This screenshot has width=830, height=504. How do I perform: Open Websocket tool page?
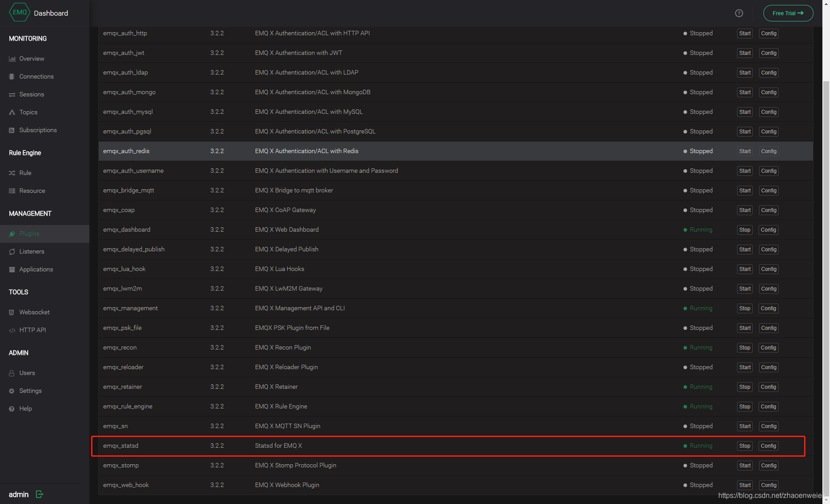[x=45, y=312]
